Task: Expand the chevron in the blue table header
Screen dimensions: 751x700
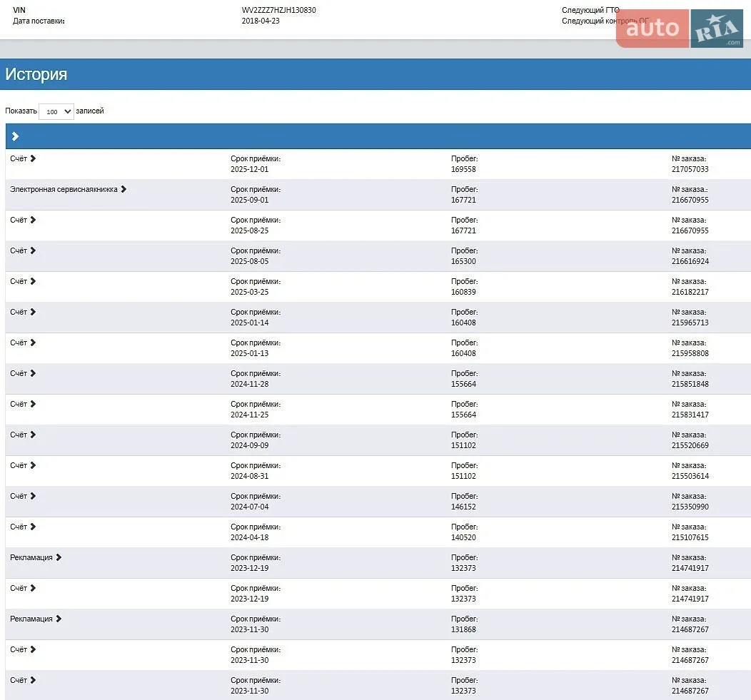Action: 15,136
